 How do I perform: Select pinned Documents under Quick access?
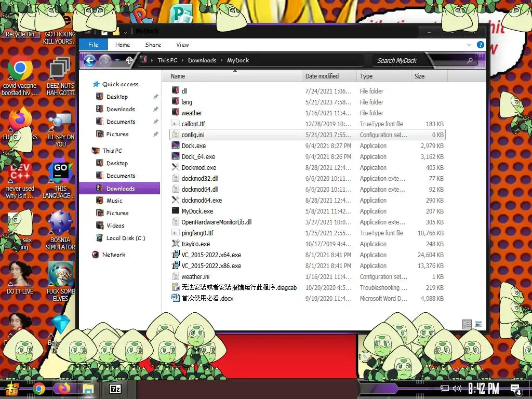[121, 122]
